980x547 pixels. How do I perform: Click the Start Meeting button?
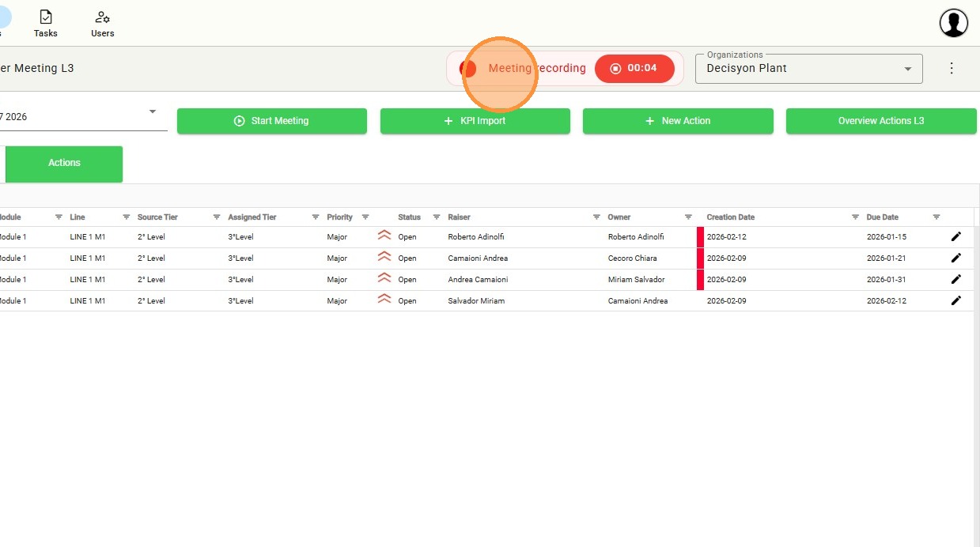tap(271, 121)
